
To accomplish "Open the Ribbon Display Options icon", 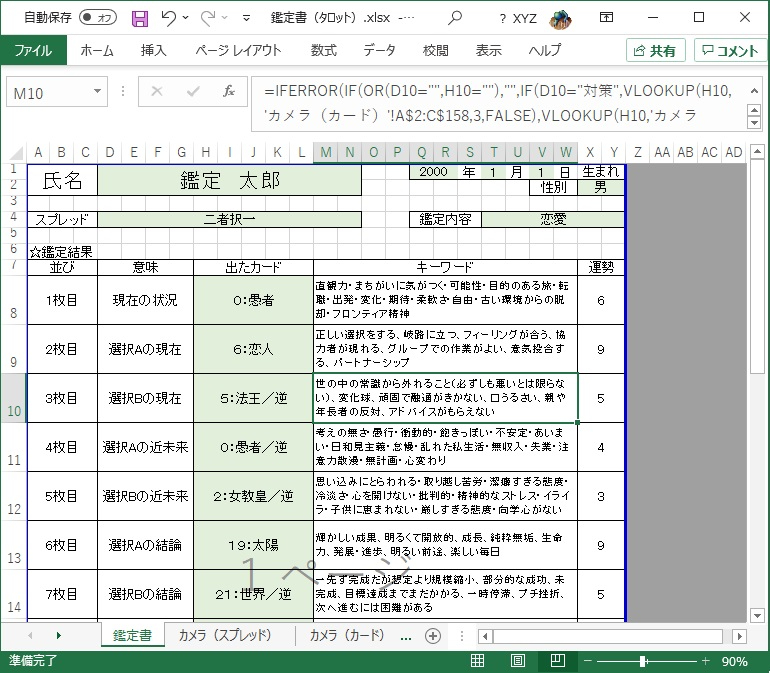I will pyautogui.click(x=606, y=18).
